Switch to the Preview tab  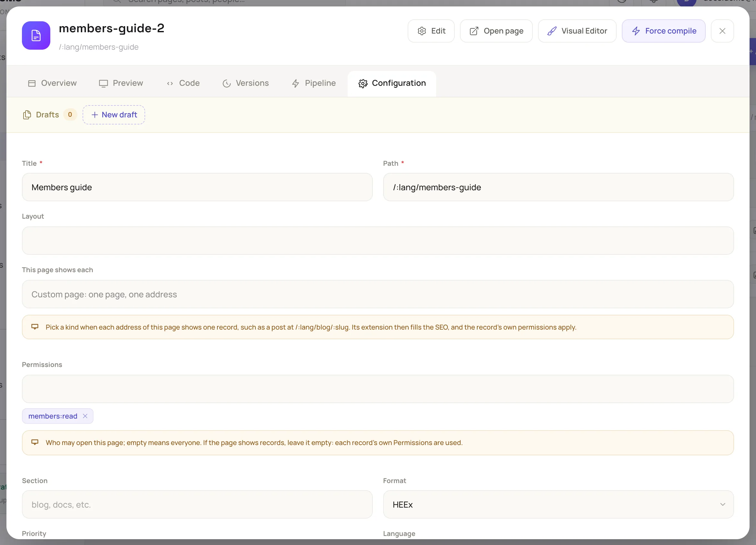(x=121, y=83)
